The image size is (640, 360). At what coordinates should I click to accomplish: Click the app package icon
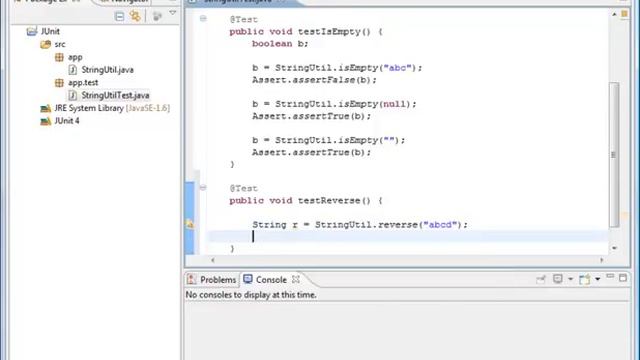[x=59, y=57]
